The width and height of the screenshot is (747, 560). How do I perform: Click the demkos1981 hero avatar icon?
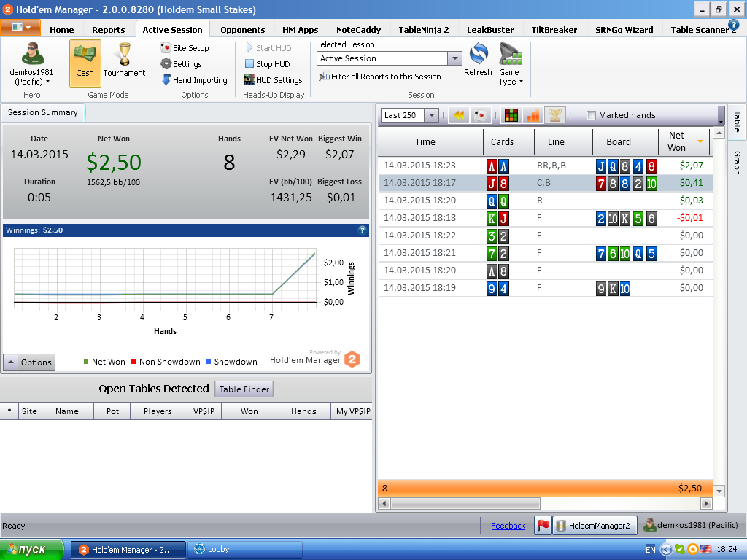[x=32, y=54]
